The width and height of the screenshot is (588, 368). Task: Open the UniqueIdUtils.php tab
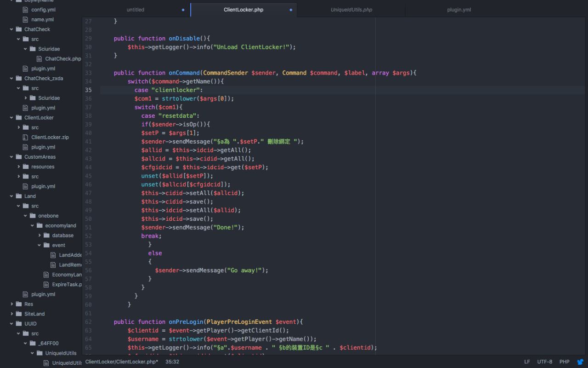click(351, 10)
